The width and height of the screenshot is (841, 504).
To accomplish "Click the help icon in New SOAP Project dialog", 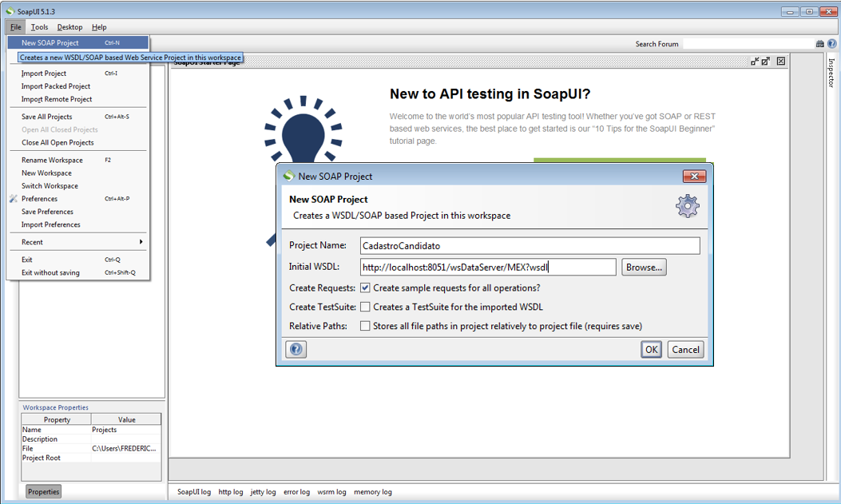I will point(296,350).
